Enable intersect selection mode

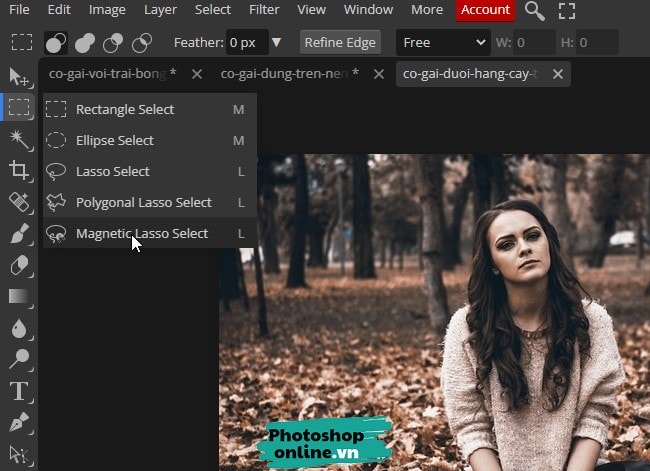tap(142, 43)
